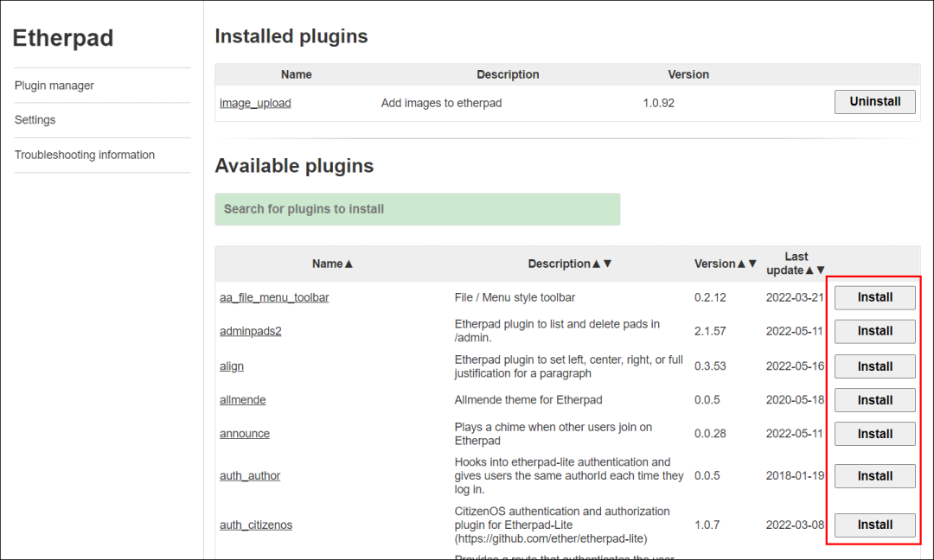The width and height of the screenshot is (934, 560).
Task: Install the auth_citizenos plugin
Action: [x=874, y=525]
